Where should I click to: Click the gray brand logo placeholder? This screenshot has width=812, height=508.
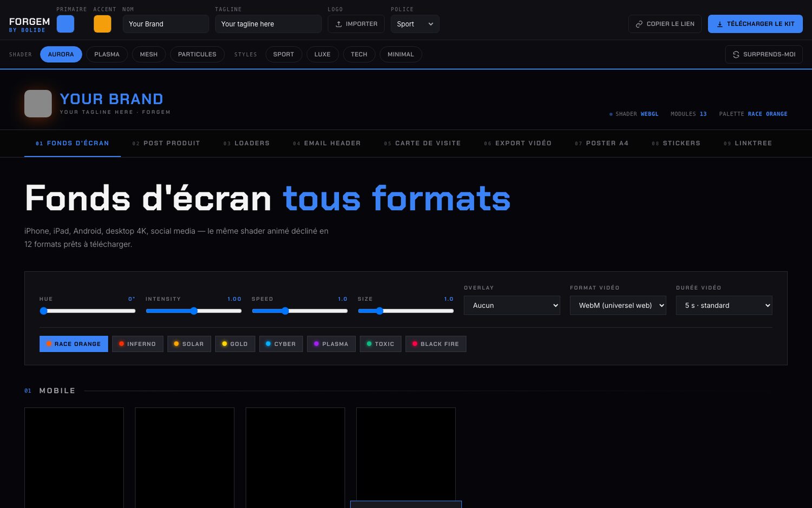(x=38, y=103)
